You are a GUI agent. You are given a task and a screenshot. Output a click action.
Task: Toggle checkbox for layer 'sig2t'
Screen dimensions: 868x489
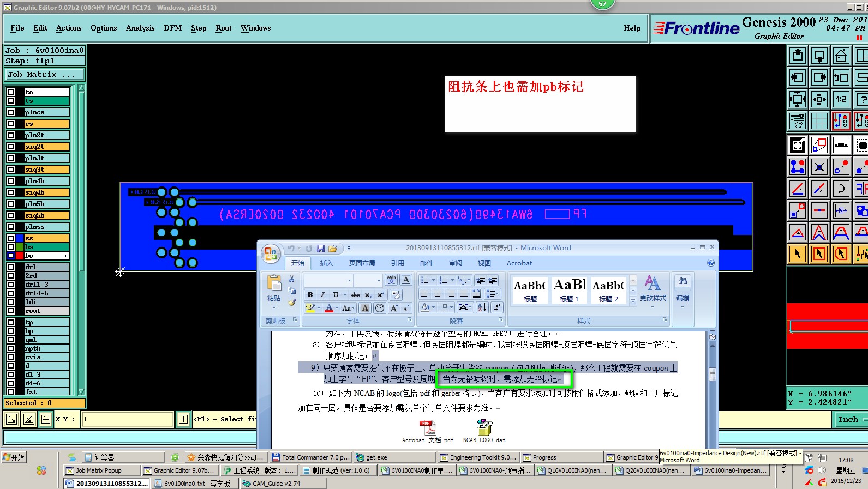pyautogui.click(x=11, y=147)
